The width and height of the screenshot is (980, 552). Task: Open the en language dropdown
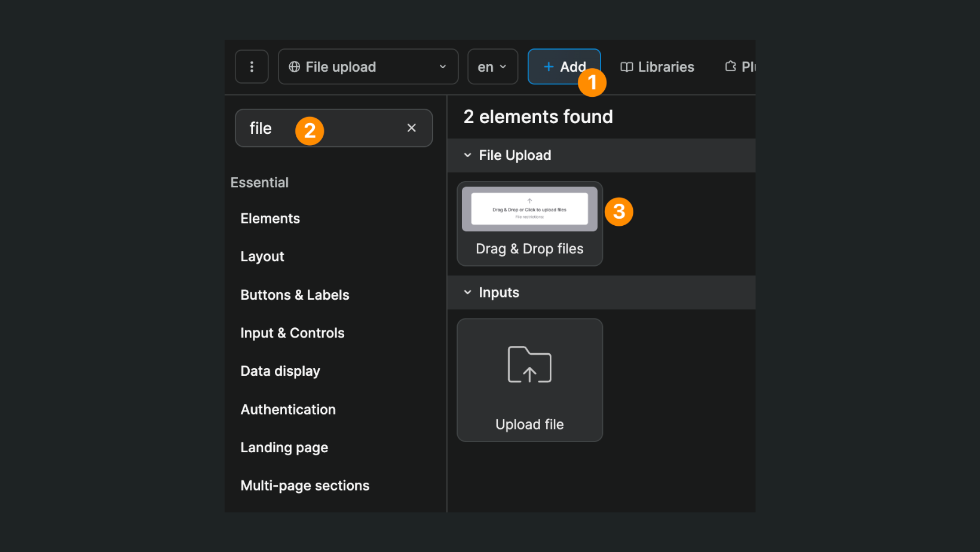tap(492, 66)
